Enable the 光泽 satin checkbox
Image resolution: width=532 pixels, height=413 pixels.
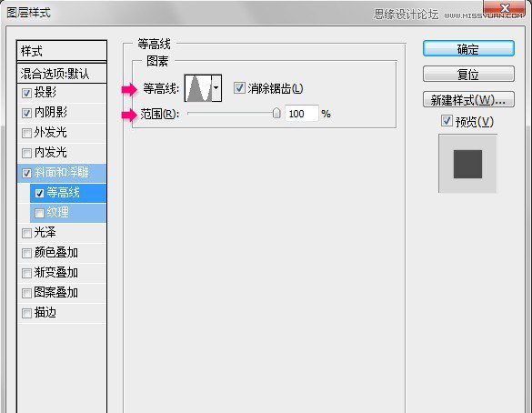click(26, 233)
